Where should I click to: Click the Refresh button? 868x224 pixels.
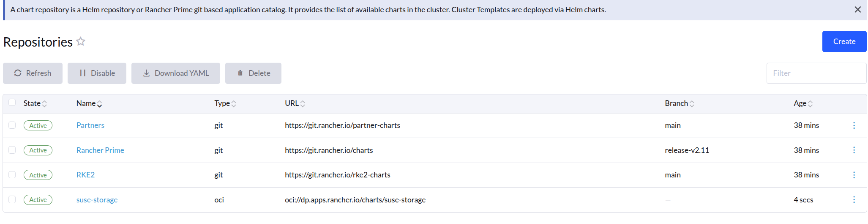click(x=33, y=73)
